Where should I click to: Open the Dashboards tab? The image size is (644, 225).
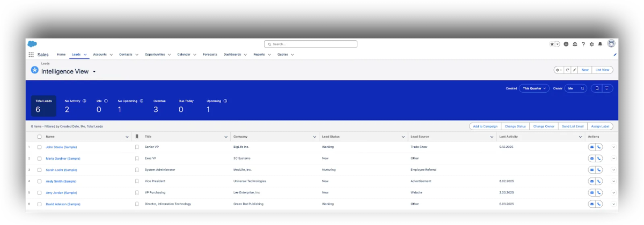[x=232, y=54]
